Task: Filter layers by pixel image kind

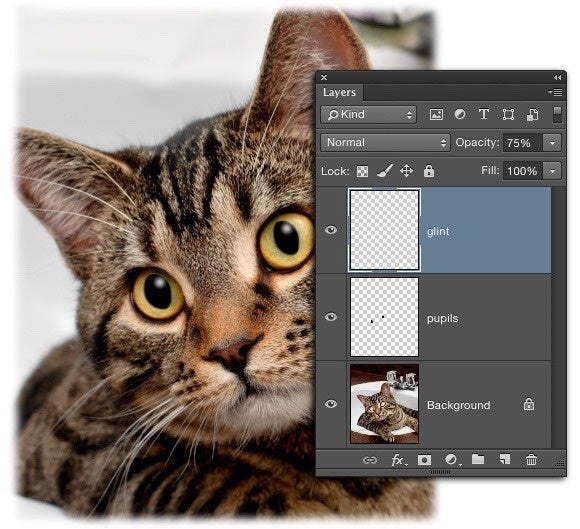Action: tap(436, 115)
